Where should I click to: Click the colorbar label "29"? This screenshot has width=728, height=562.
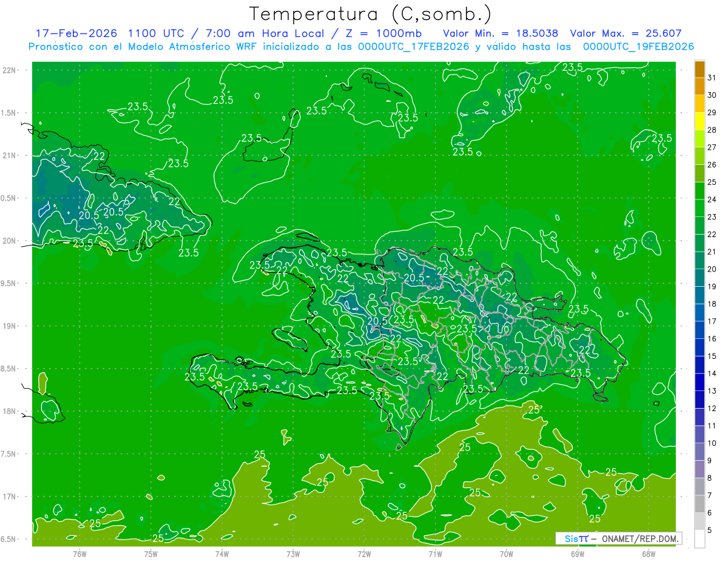pyautogui.click(x=712, y=112)
